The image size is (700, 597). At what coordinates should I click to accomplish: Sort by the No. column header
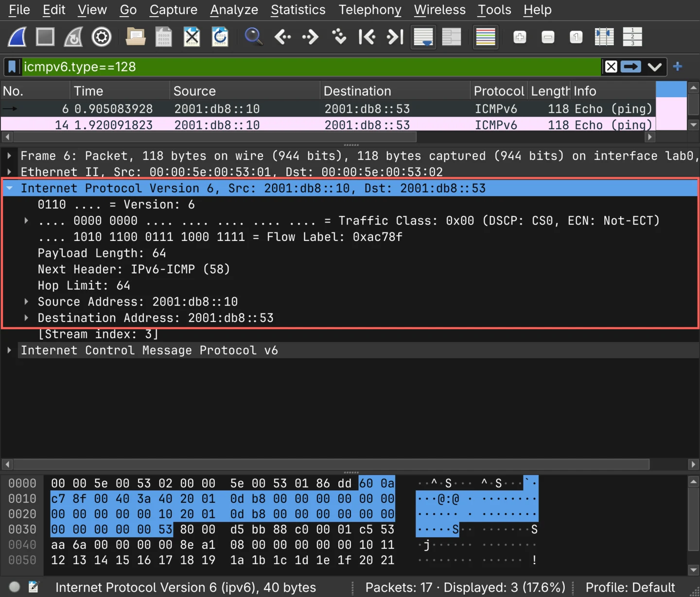[x=35, y=91]
